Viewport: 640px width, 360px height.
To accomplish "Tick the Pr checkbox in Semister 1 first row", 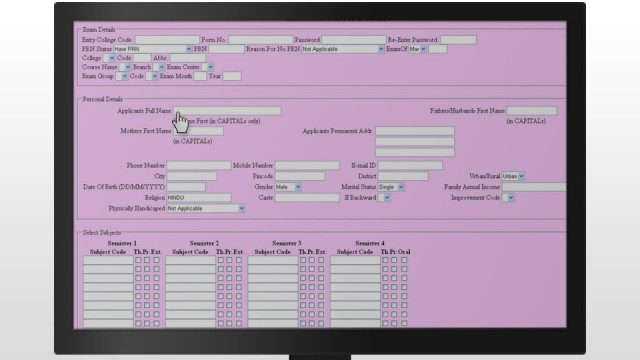I will click(147, 260).
